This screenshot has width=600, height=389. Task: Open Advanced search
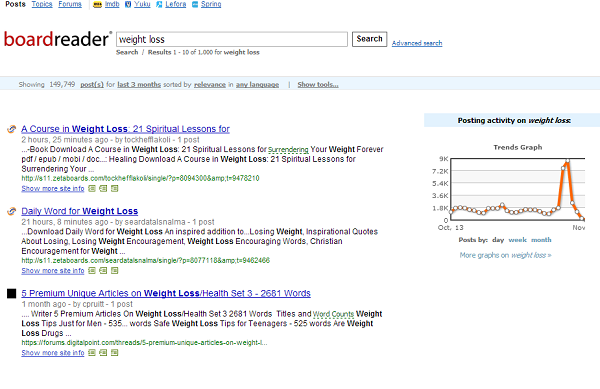pos(417,43)
